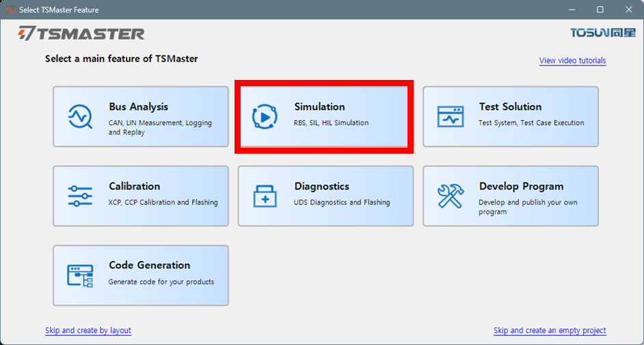
Task: Click the TSMaster logo at top left
Action: click(x=81, y=33)
